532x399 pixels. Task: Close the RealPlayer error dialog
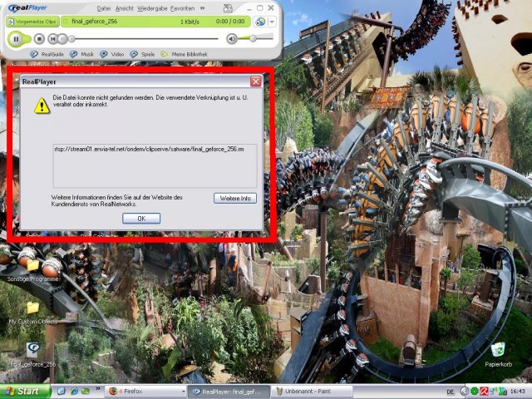click(256, 81)
